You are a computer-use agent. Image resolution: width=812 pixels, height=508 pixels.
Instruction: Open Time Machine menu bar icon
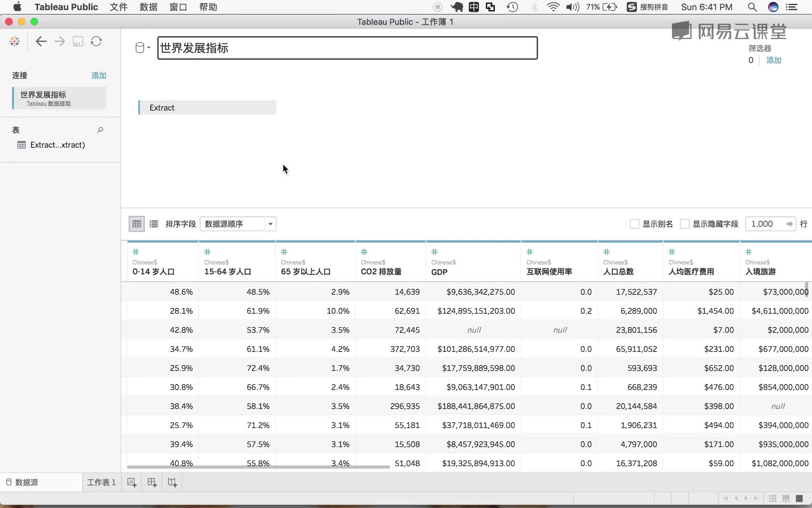[x=512, y=7]
